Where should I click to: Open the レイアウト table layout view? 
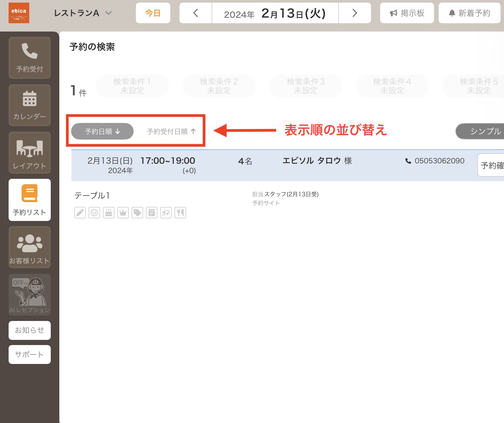(x=30, y=152)
